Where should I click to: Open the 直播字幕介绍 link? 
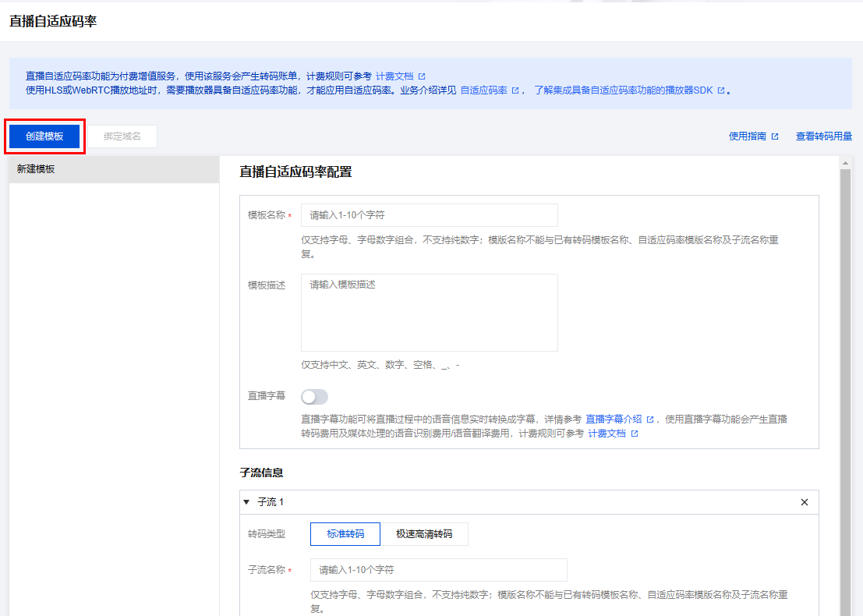pyautogui.click(x=614, y=420)
